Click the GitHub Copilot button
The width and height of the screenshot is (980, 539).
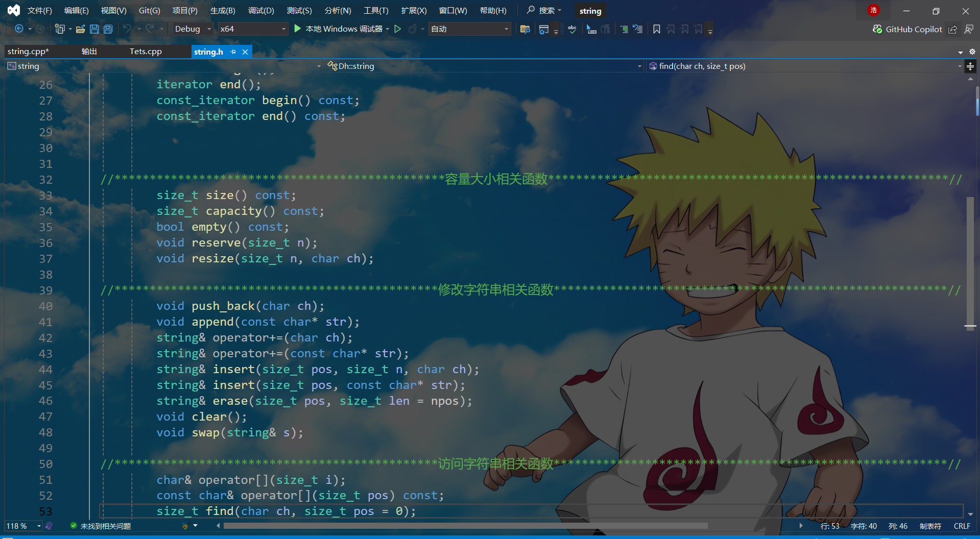tap(907, 30)
